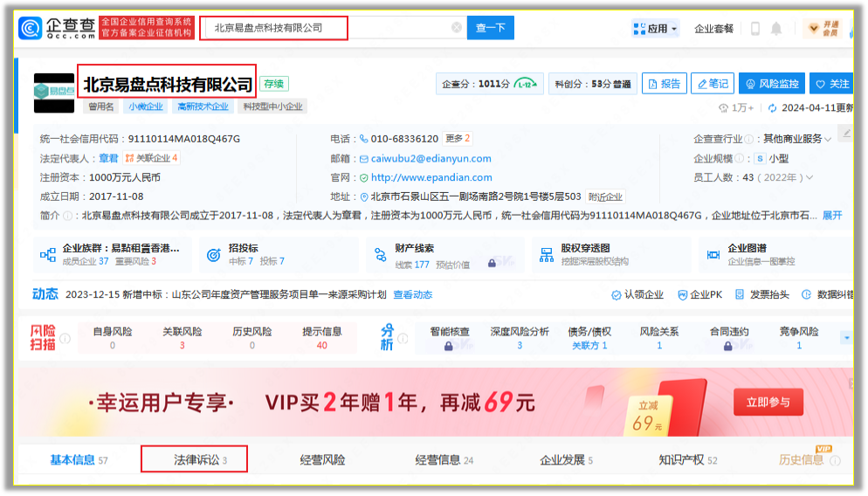The width and height of the screenshot is (868, 496).
Task: Click the email envelope icon
Action: coord(363,159)
